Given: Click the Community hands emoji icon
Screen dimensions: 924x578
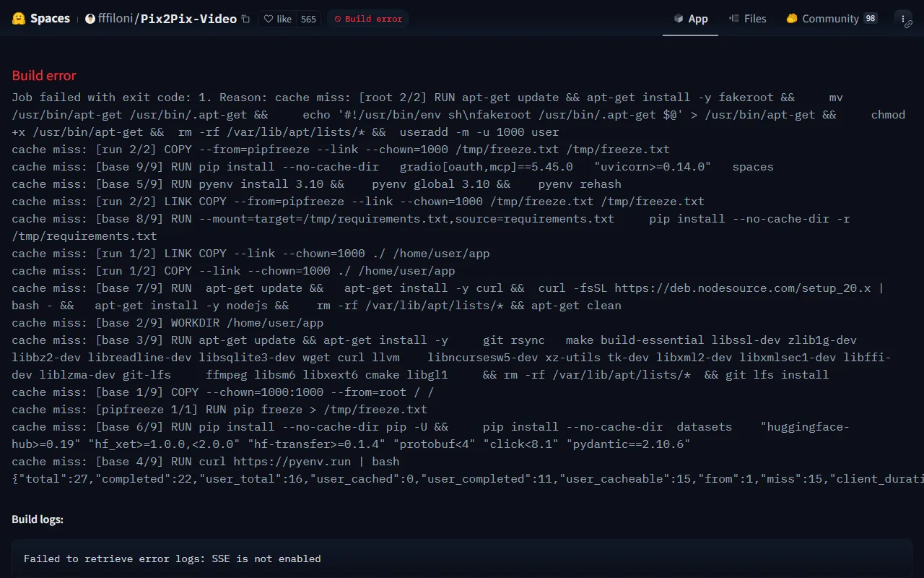Looking at the screenshot, I should click(x=792, y=19).
